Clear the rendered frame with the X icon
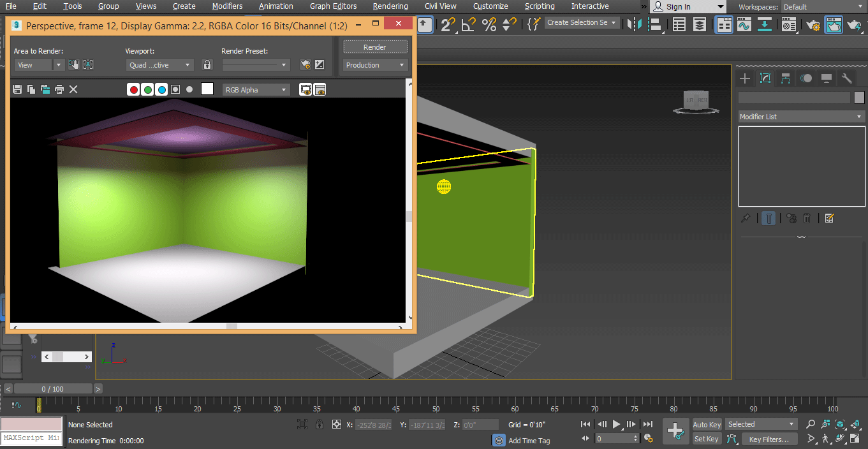The width and height of the screenshot is (868, 449). pos(73,89)
